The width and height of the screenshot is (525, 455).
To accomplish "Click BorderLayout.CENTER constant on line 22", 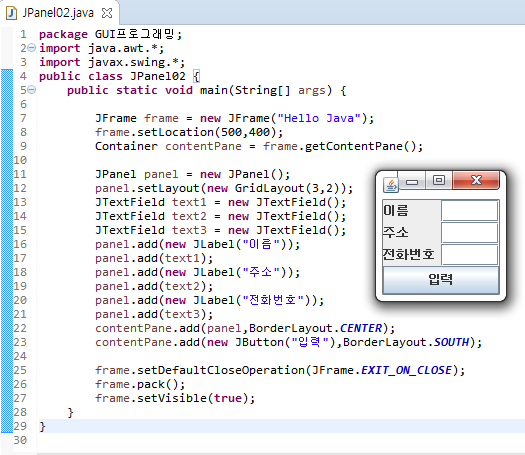I will pyautogui.click(x=315, y=328).
